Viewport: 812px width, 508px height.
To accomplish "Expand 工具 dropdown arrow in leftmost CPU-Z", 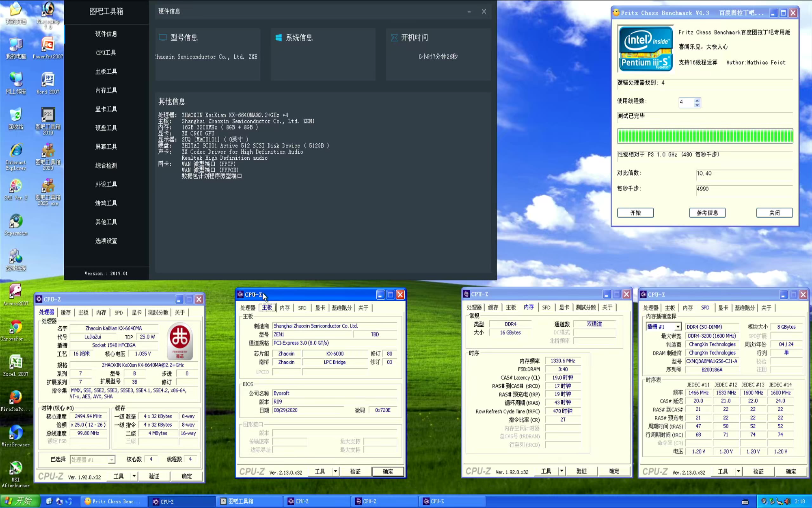I will click(134, 476).
